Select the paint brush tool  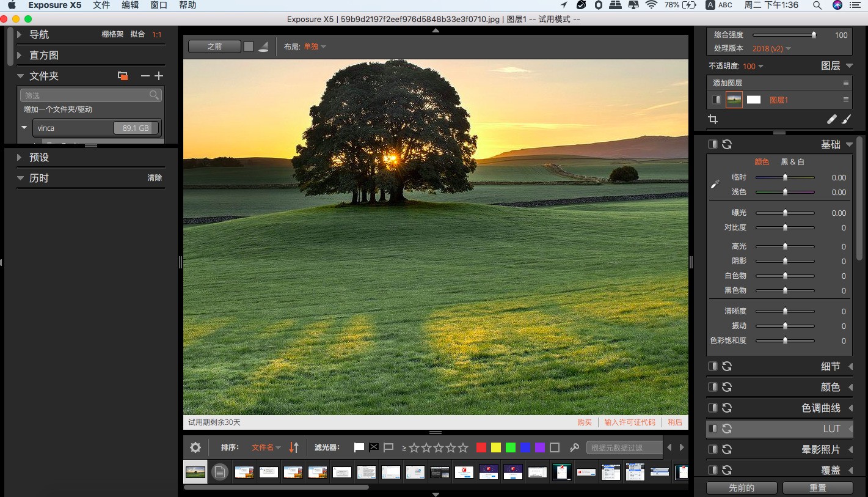coord(846,120)
